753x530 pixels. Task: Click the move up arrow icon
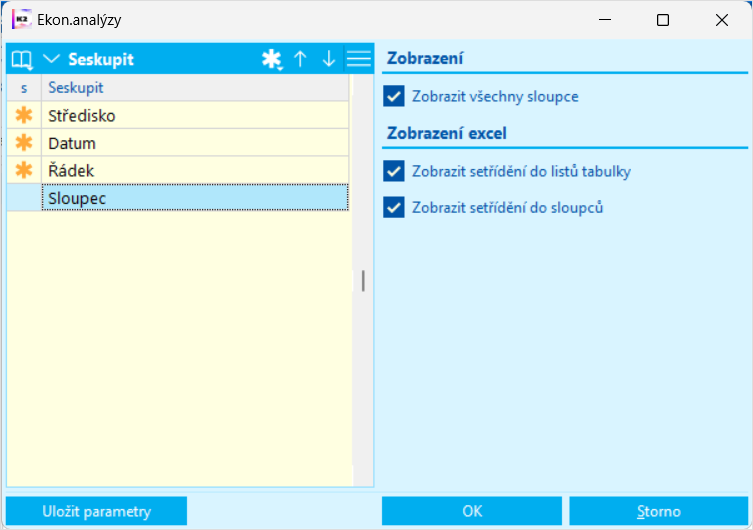(300, 59)
